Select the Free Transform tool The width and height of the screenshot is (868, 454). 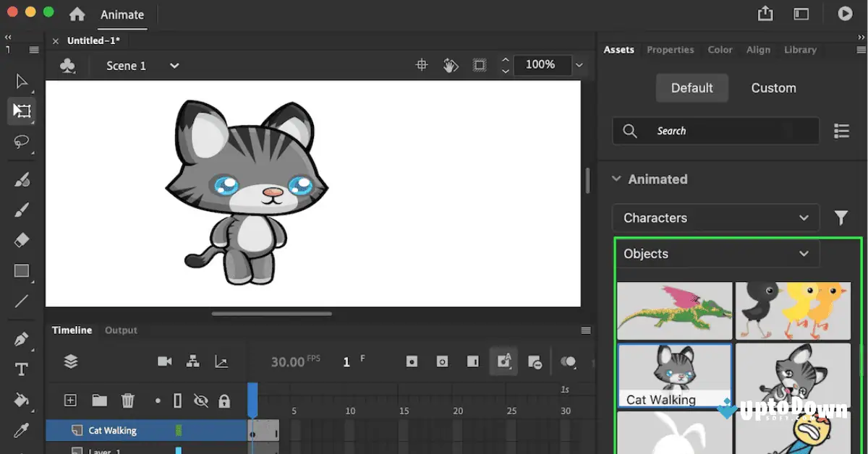point(21,111)
